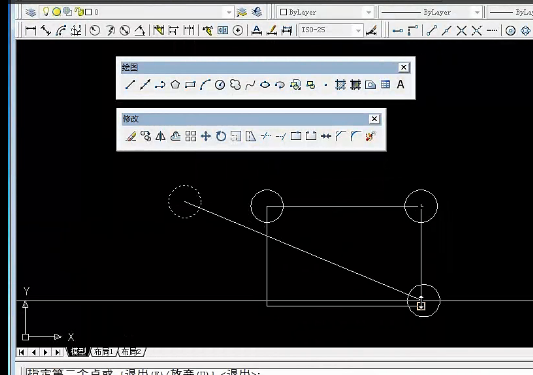This screenshot has width=533, height=375.
Task: Select the Offset tool
Action: (175, 136)
